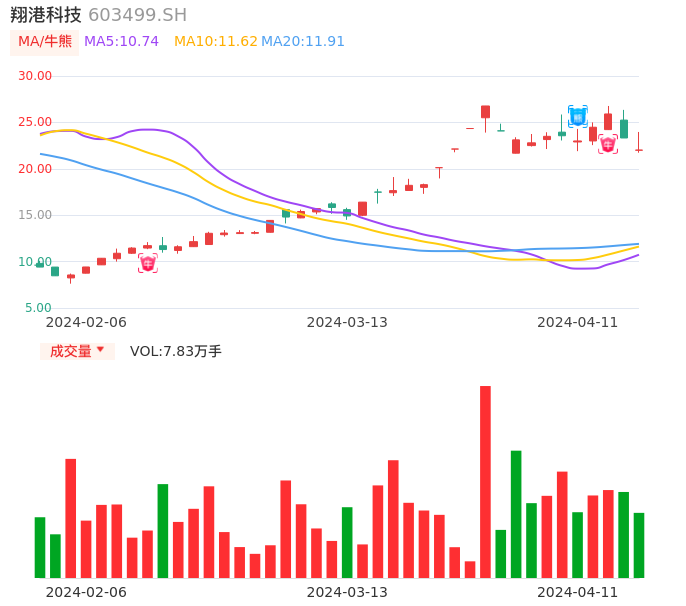Image resolution: width=686 pixels, height=606 pixels.
Task: Click the bull marker icon near April 11
Action: (x=608, y=144)
